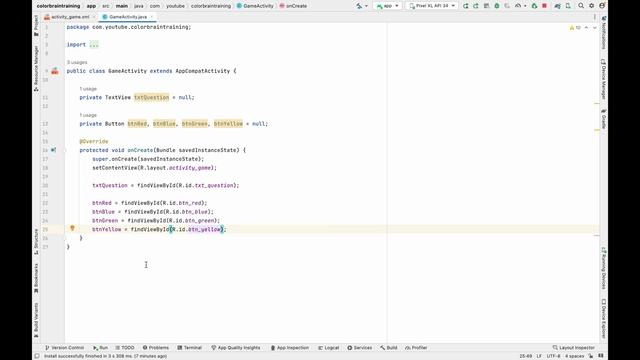
Task: Click the line separator LF status entry
Action: click(x=539, y=356)
